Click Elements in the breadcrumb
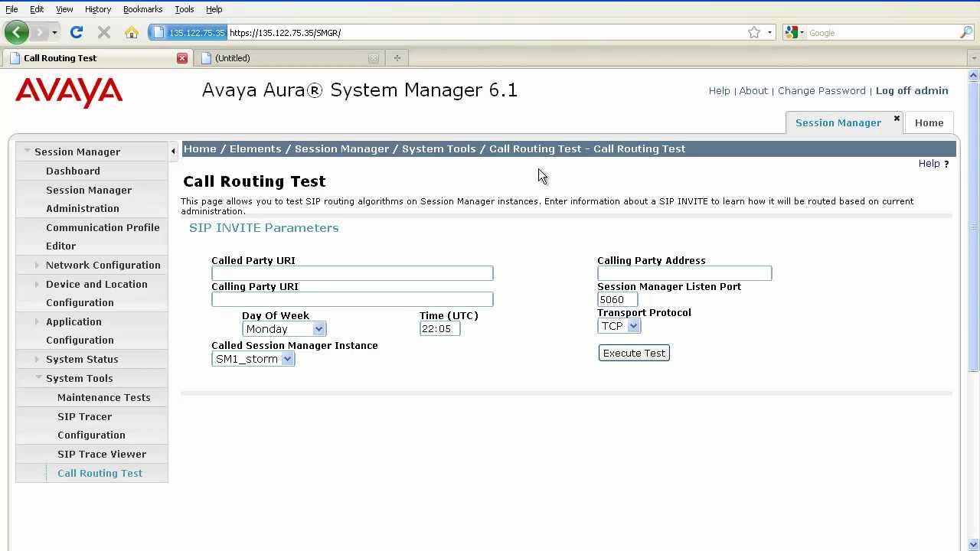The image size is (980, 551). point(256,148)
